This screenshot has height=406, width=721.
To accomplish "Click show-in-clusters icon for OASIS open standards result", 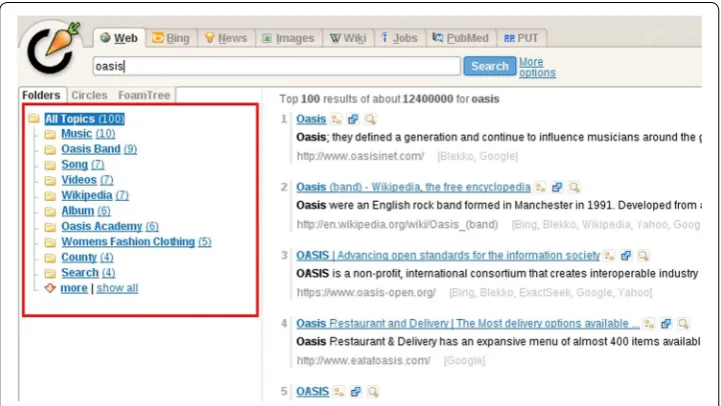I will pyautogui.click(x=610, y=256).
